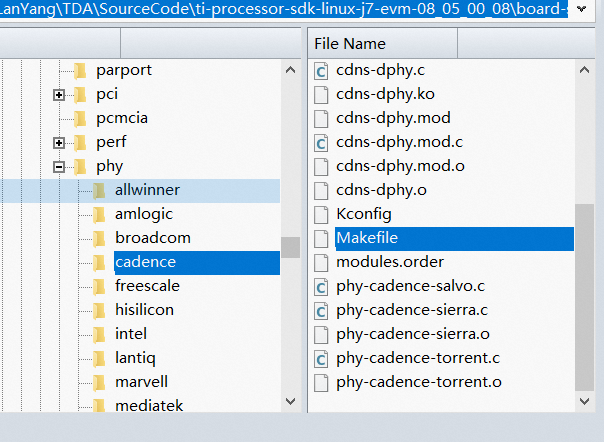Select the Kconfig file
604x442 pixels.
point(364,214)
